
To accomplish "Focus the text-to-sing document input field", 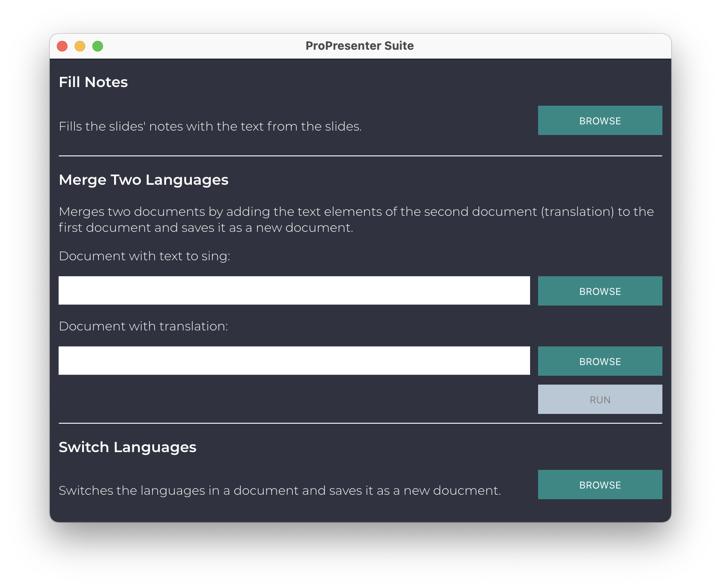I will 294,290.
